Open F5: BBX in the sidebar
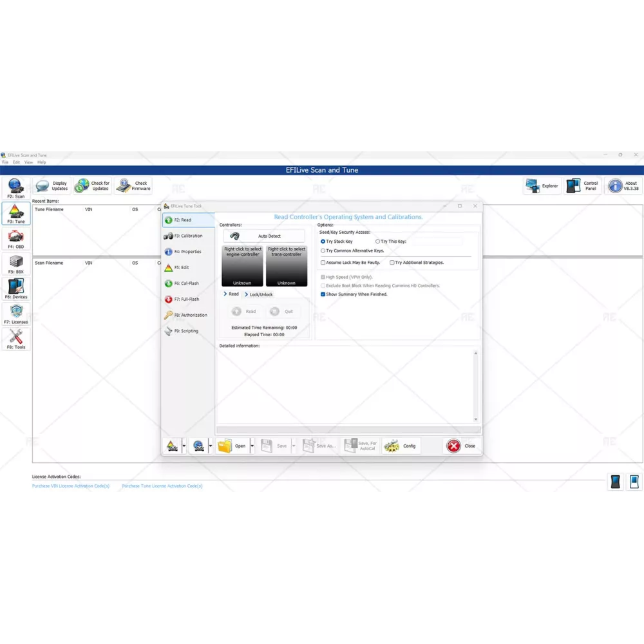This screenshot has width=644, height=644. [15, 263]
